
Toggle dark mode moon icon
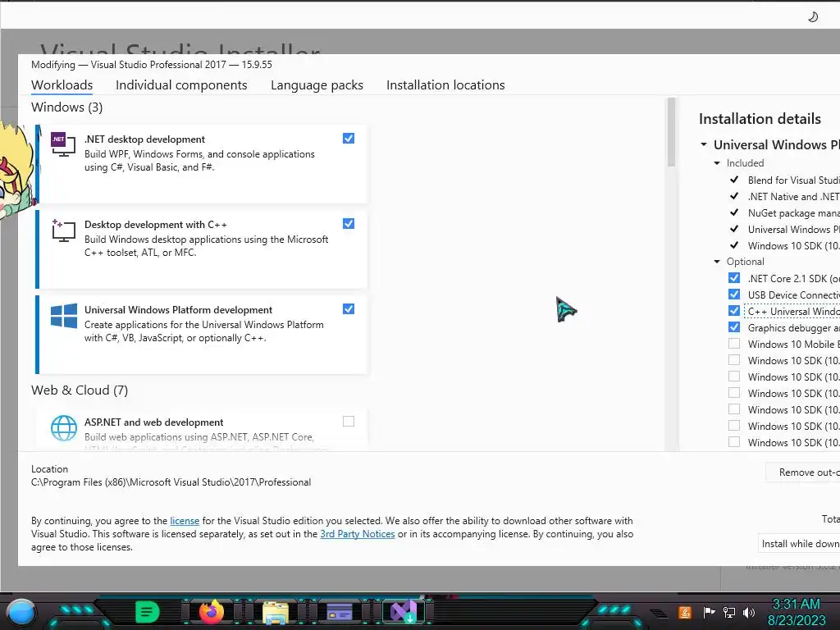[x=813, y=16]
